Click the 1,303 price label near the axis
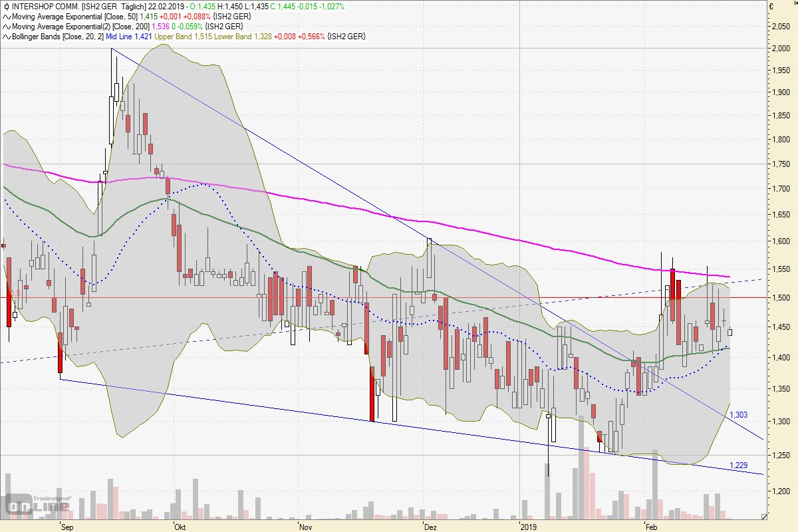Image resolution: width=798 pixels, height=532 pixels. coord(738,414)
